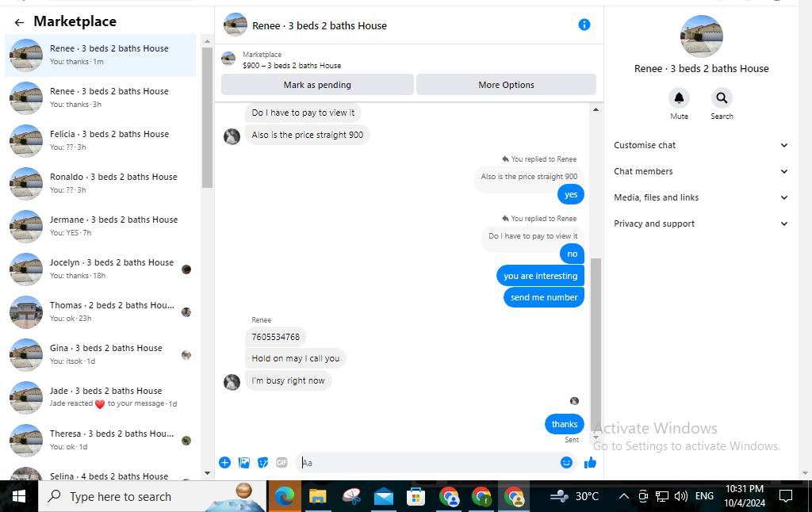Choose a GIF with the GIF icon
This screenshot has height=512, width=812.
282,462
